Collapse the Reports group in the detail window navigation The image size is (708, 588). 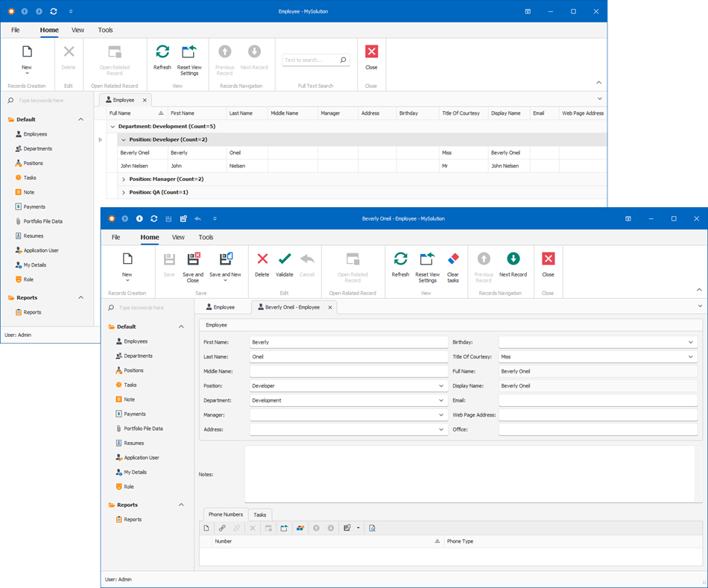(182, 505)
